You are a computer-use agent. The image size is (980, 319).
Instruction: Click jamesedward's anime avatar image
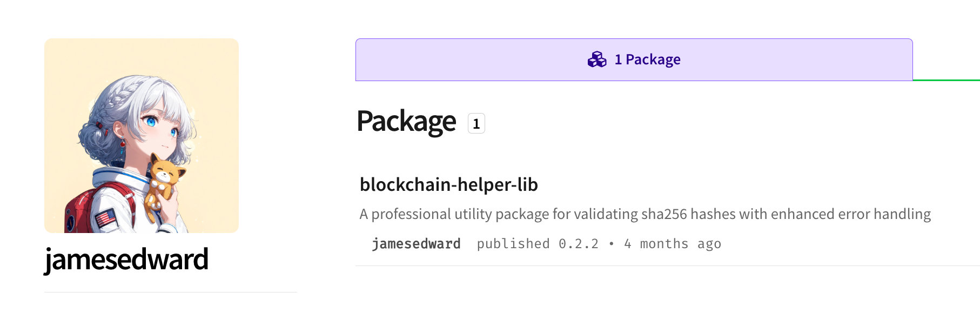point(142,136)
